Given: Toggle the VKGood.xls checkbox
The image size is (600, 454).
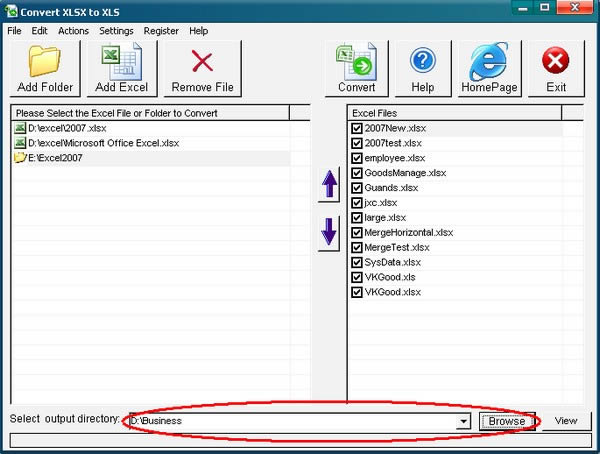Looking at the screenshot, I should coord(357,278).
